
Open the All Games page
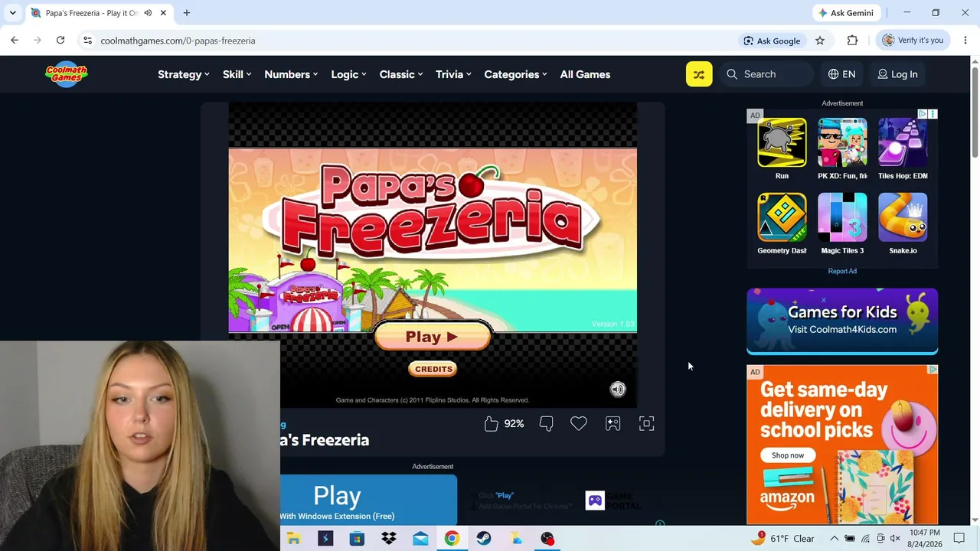click(x=585, y=74)
